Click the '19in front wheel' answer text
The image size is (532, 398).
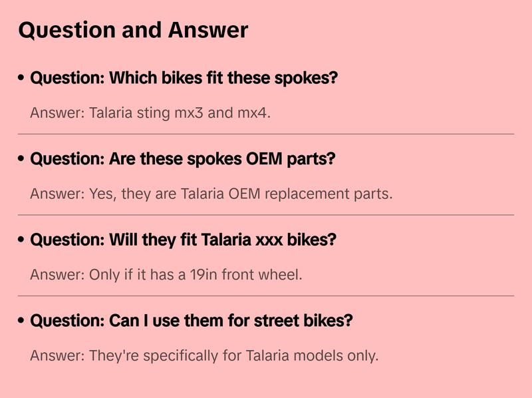pos(166,275)
